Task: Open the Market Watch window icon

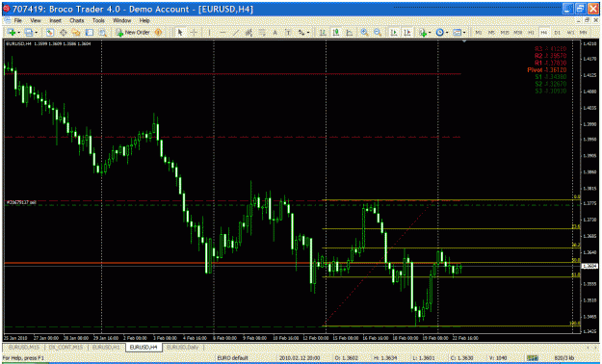Action: coord(49,33)
